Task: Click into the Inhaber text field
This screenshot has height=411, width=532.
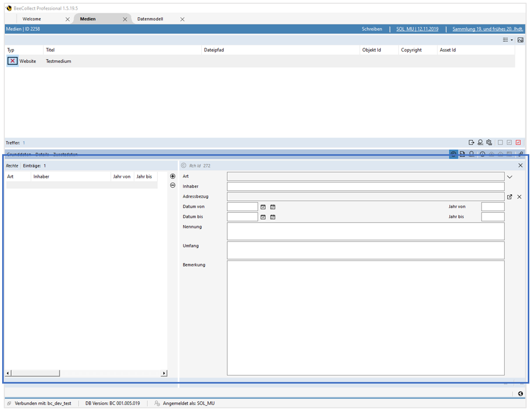Action: tap(365, 186)
